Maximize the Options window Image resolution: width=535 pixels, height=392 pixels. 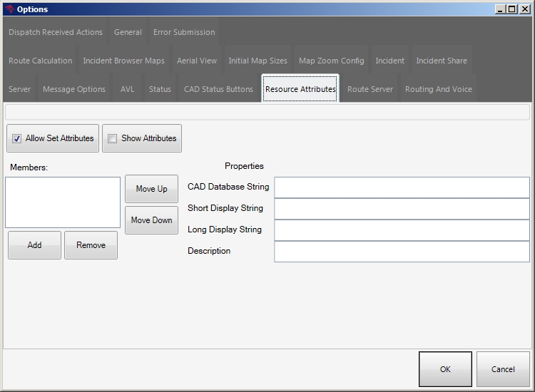pyautogui.click(x=512, y=9)
